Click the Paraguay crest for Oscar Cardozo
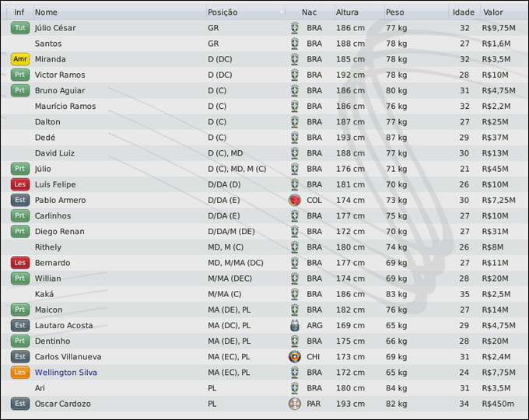 [294, 404]
